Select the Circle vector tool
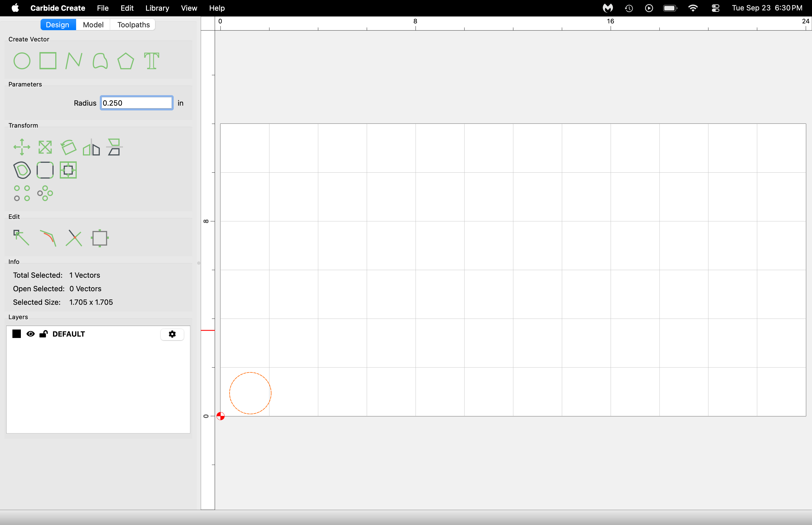 22,61
